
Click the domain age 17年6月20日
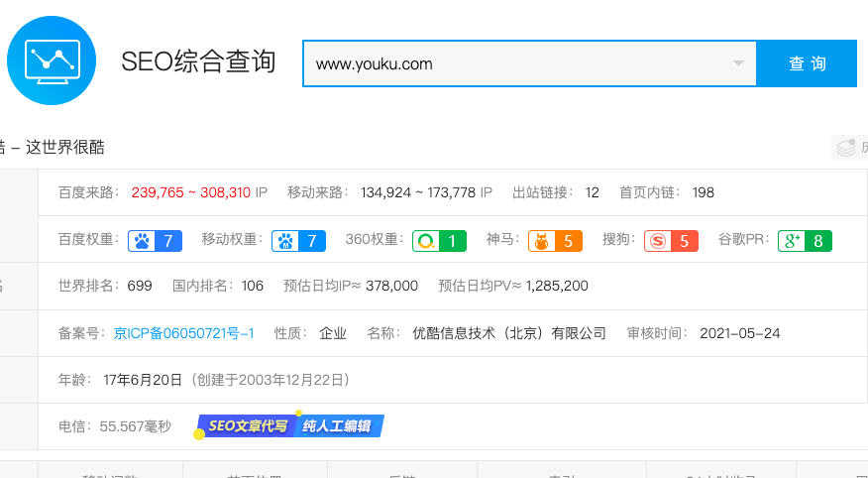click(x=143, y=380)
